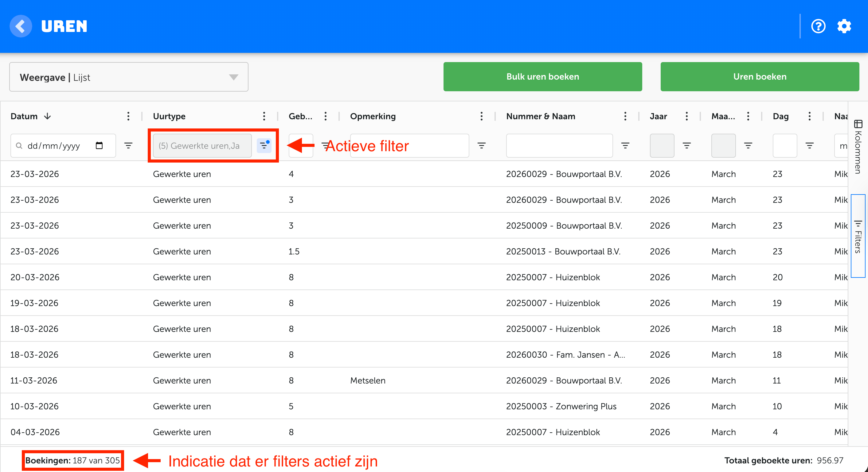Click the Jaar filter options icon
Viewport: 868px width, 472px height.
point(686,145)
